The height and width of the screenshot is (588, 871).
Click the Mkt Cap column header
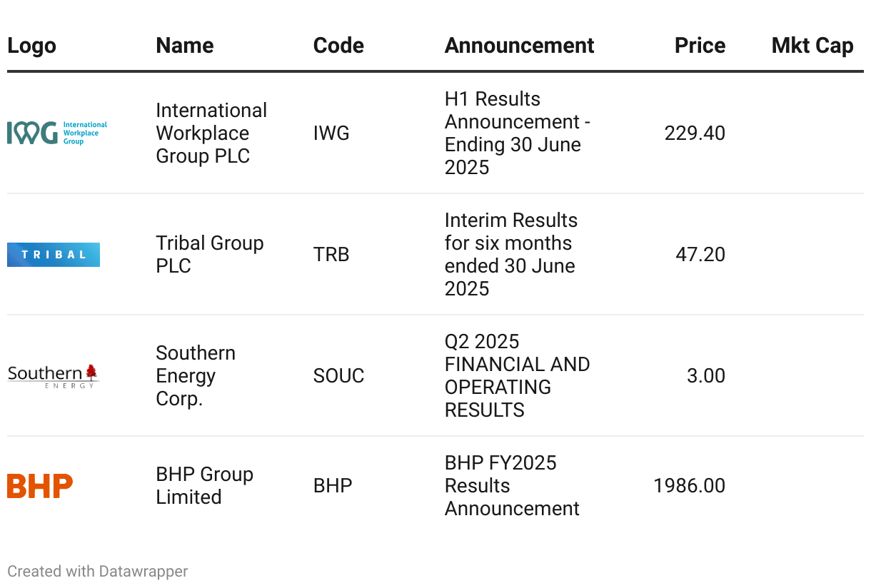click(x=812, y=46)
